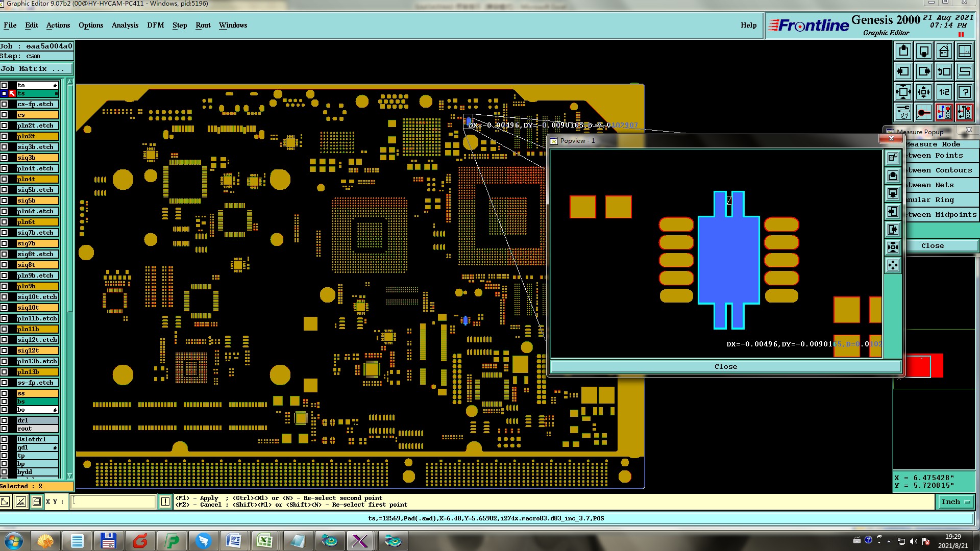Screen dimensions: 980x551
Task: Open the Analysis menu
Action: (125, 25)
